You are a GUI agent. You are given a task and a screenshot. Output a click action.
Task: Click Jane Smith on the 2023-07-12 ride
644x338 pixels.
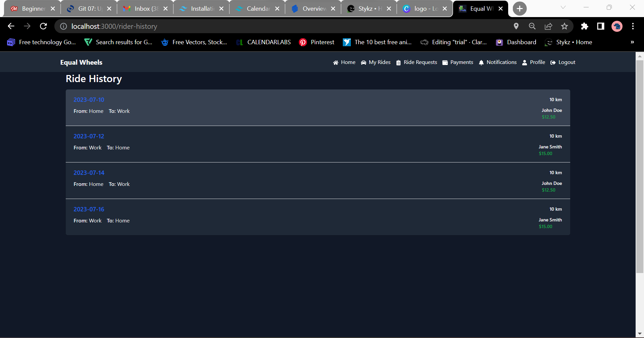pos(550,147)
